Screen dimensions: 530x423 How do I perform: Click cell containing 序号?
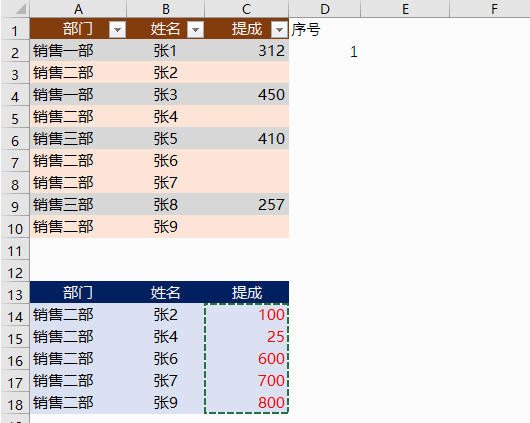click(324, 29)
